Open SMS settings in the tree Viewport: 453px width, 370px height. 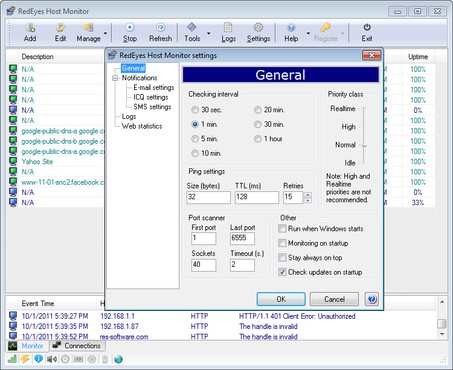152,107
